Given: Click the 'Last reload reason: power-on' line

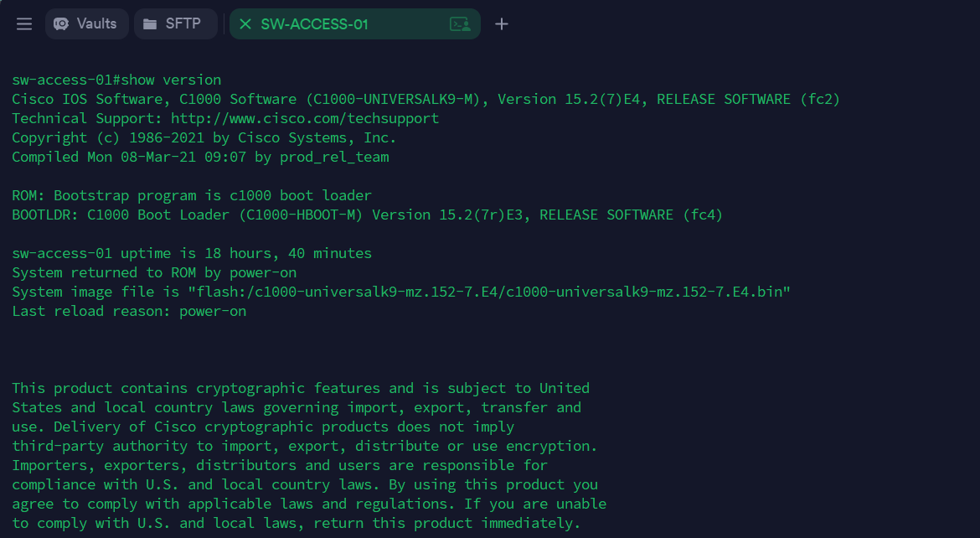Looking at the screenshot, I should coord(129,311).
